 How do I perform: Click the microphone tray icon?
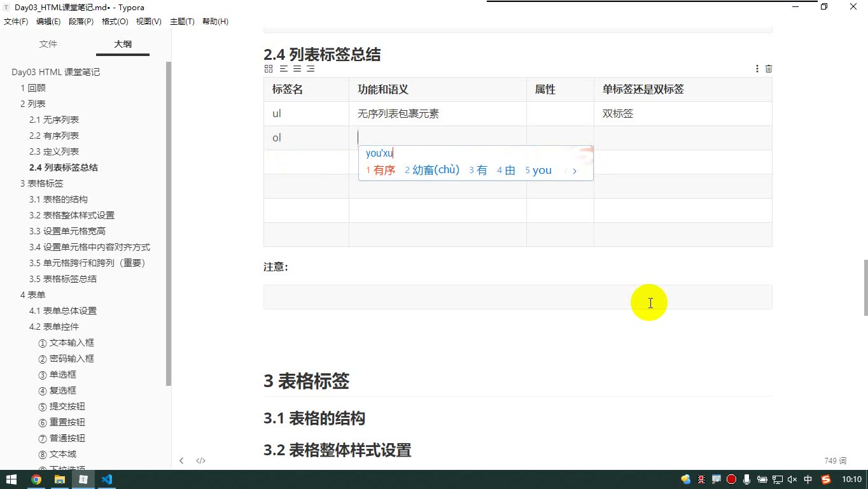pos(746,479)
